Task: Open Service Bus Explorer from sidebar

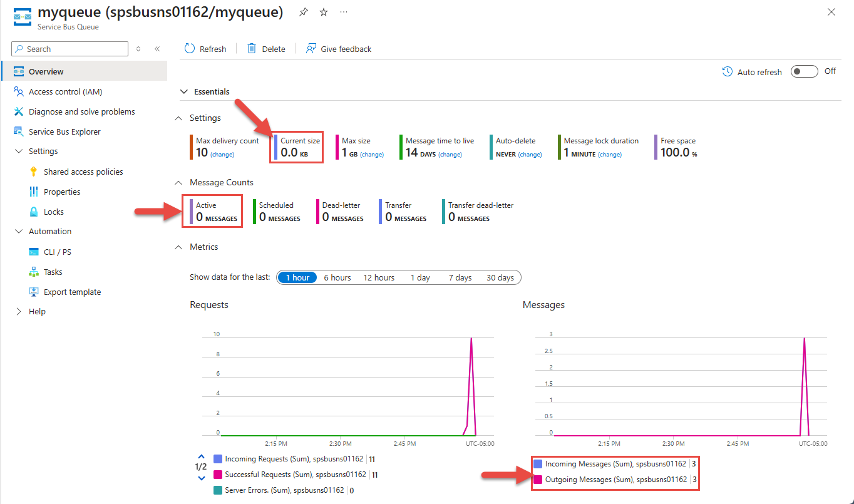Action: click(x=64, y=131)
